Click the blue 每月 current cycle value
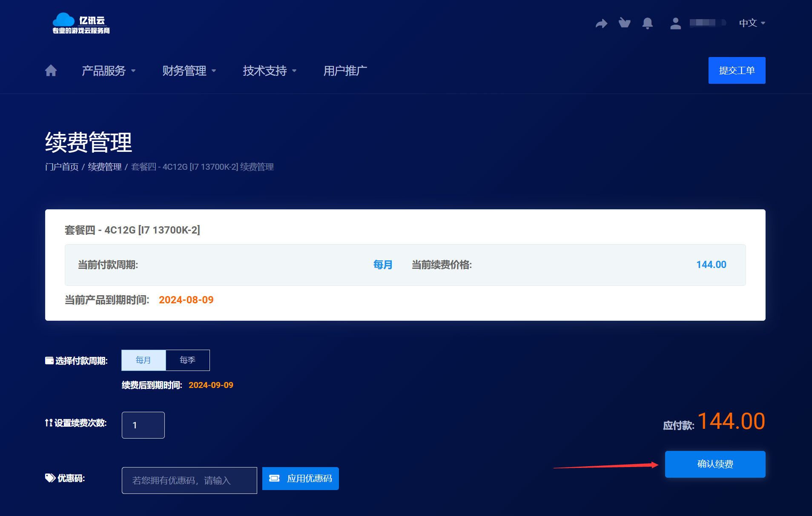Screen dimensions: 812x516 [x=382, y=265]
